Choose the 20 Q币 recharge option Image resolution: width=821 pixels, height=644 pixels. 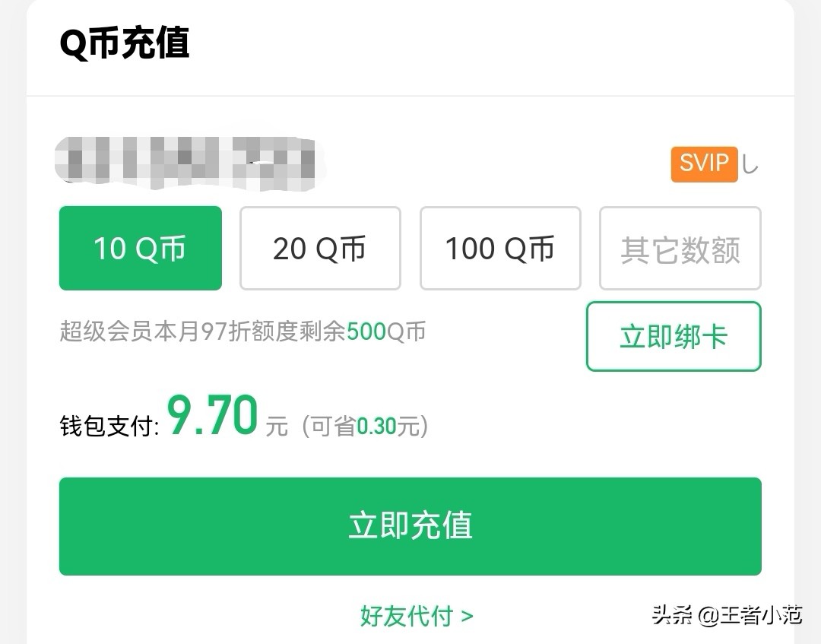pos(320,249)
